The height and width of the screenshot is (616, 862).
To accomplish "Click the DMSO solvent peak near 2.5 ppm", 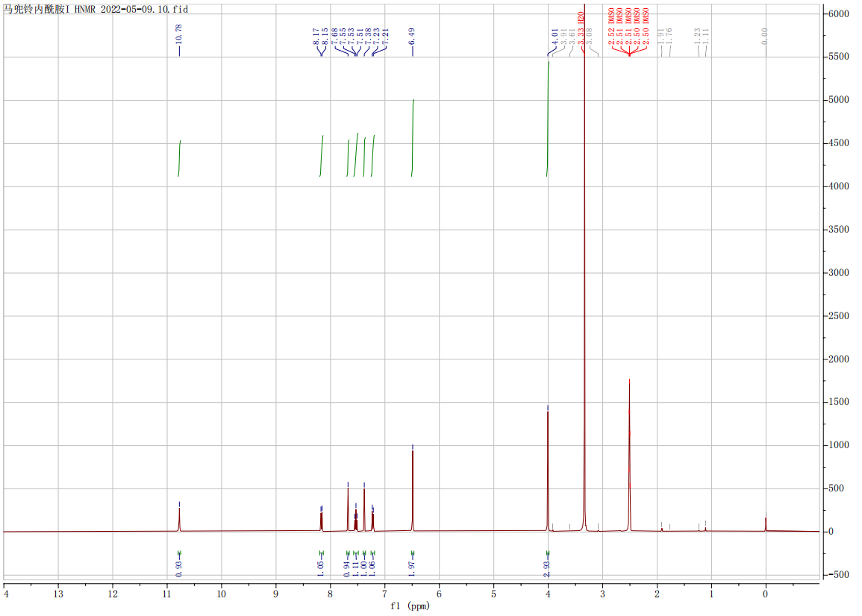I will (x=629, y=455).
